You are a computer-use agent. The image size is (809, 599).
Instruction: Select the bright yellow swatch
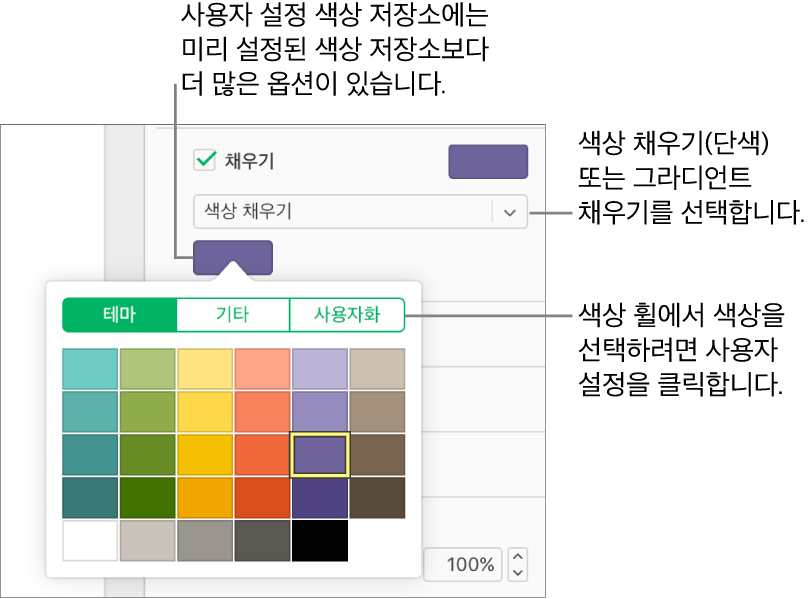(204, 454)
